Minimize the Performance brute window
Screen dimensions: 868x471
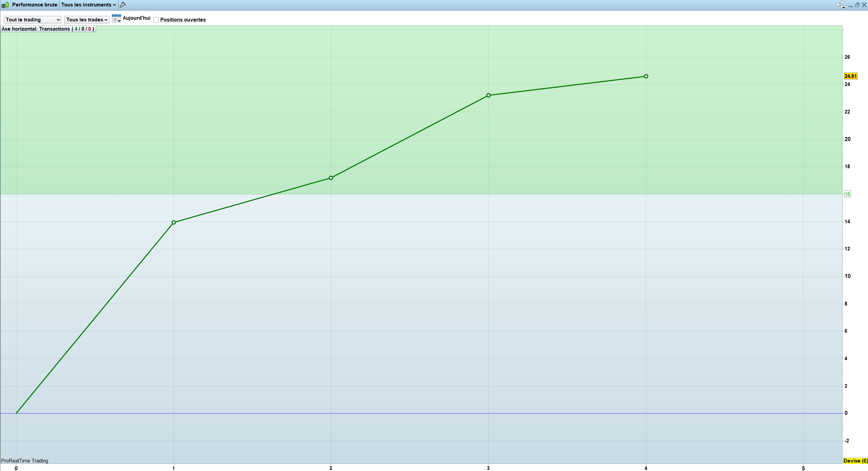point(851,5)
